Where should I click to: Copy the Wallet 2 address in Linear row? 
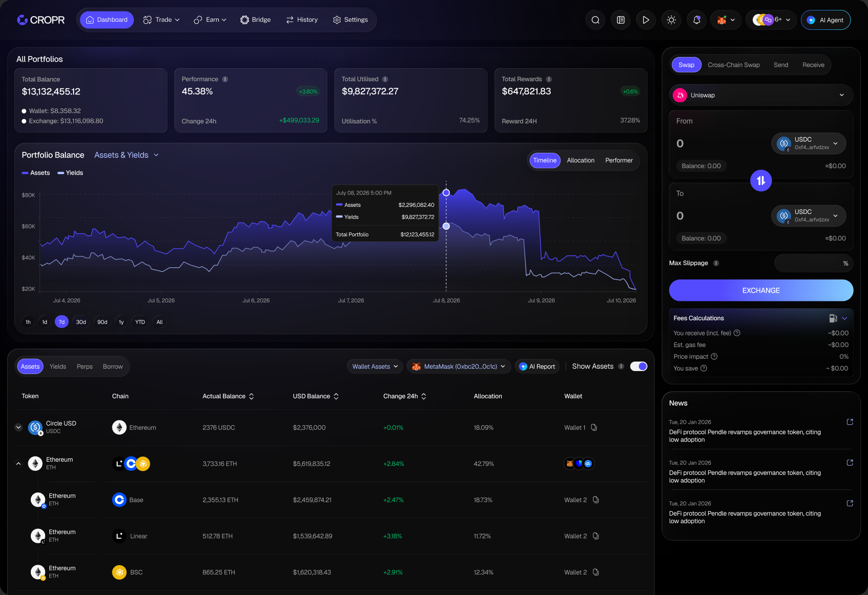click(596, 536)
